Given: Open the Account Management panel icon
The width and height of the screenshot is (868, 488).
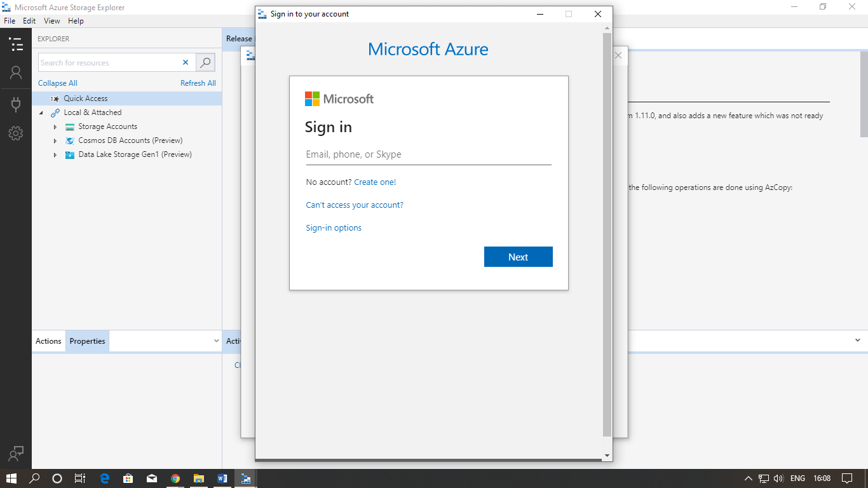Looking at the screenshot, I should coord(16,72).
